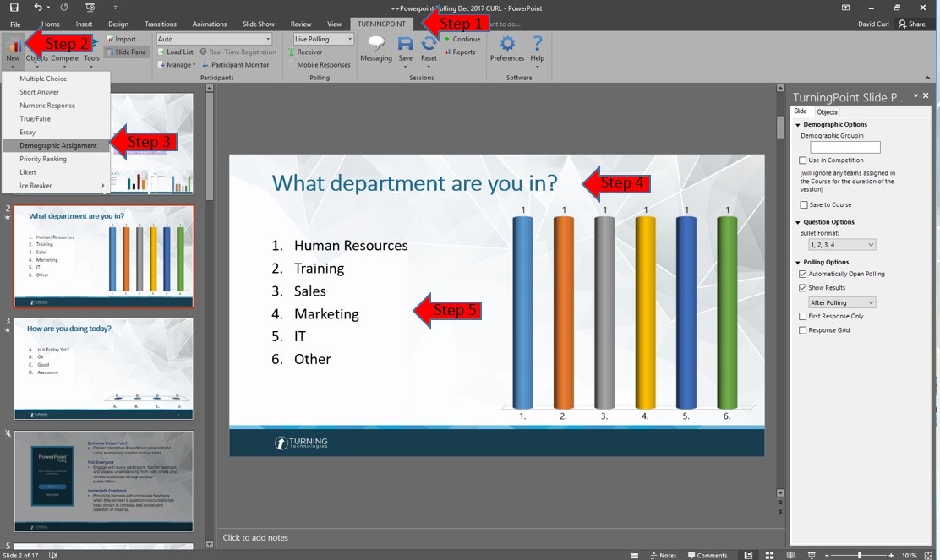
Task: Click the Save icon in quick access toolbar
Action: 14,8
